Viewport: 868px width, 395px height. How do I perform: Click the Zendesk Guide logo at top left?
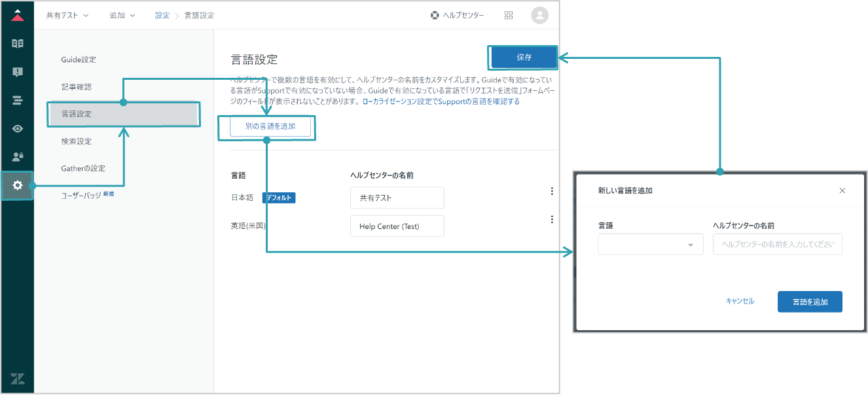click(x=18, y=15)
